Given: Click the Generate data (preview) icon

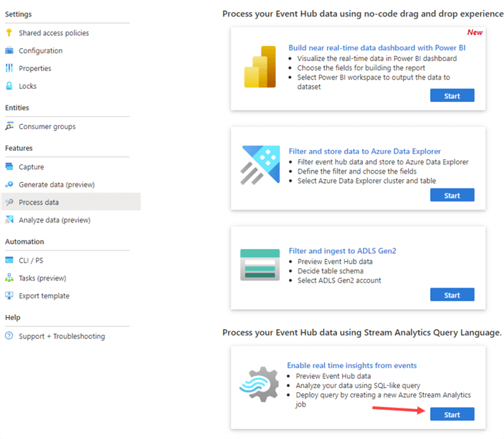Looking at the screenshot, I should point(9,184).
